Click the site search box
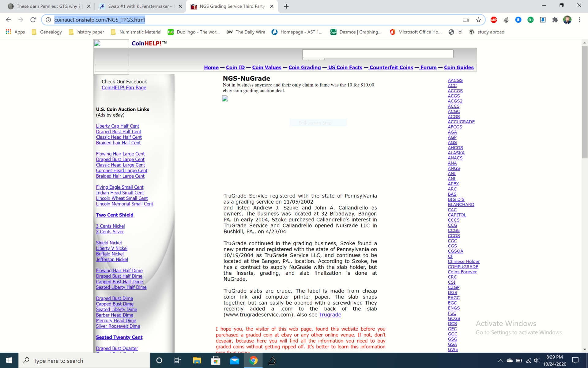Screen dimensions: 588x368 coord(378,54)
